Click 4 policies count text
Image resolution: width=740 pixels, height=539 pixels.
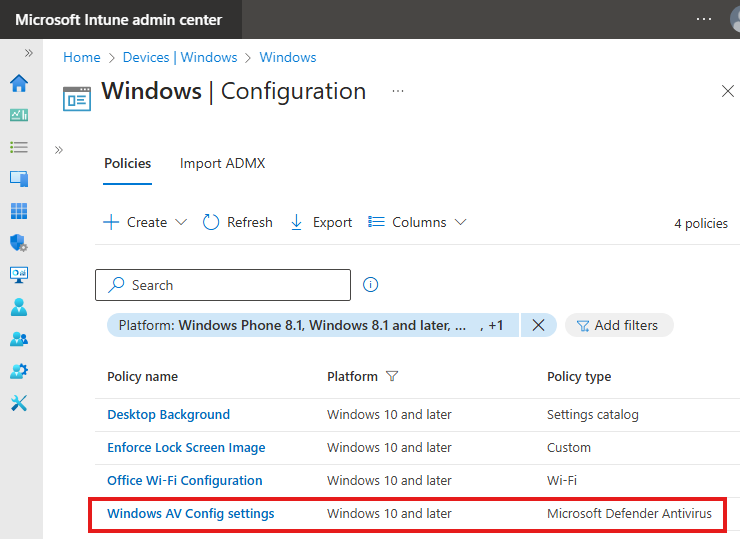pos(701,223)
